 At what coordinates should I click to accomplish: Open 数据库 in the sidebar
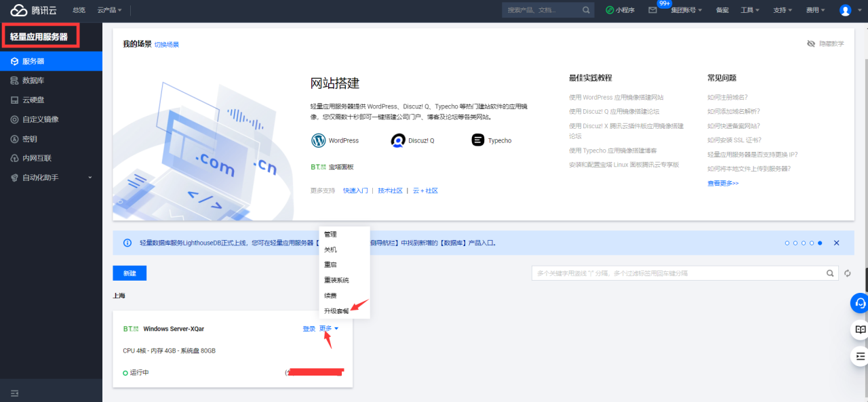point(51,81)
